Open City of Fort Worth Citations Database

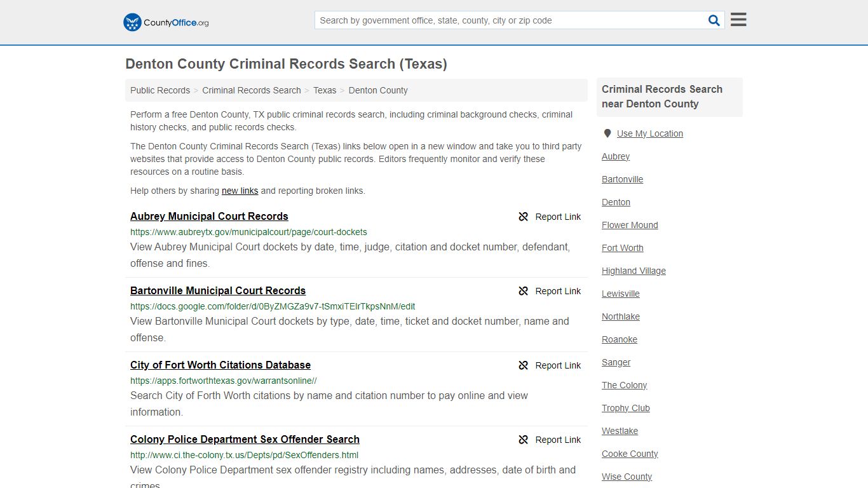[220, 365]
